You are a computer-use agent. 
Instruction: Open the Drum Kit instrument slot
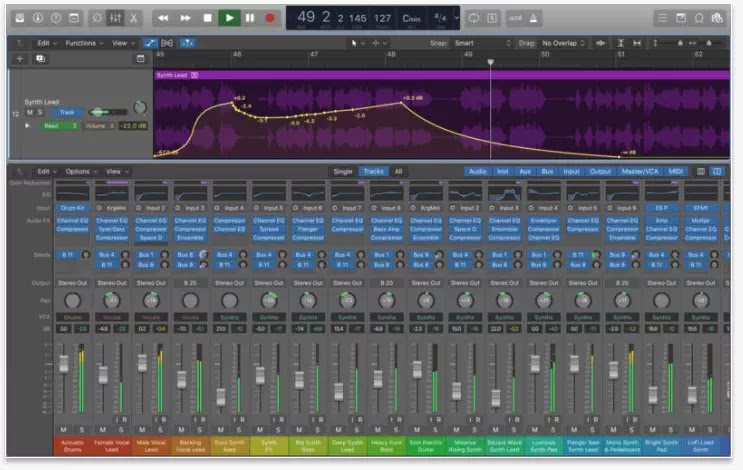coord(72,208)
